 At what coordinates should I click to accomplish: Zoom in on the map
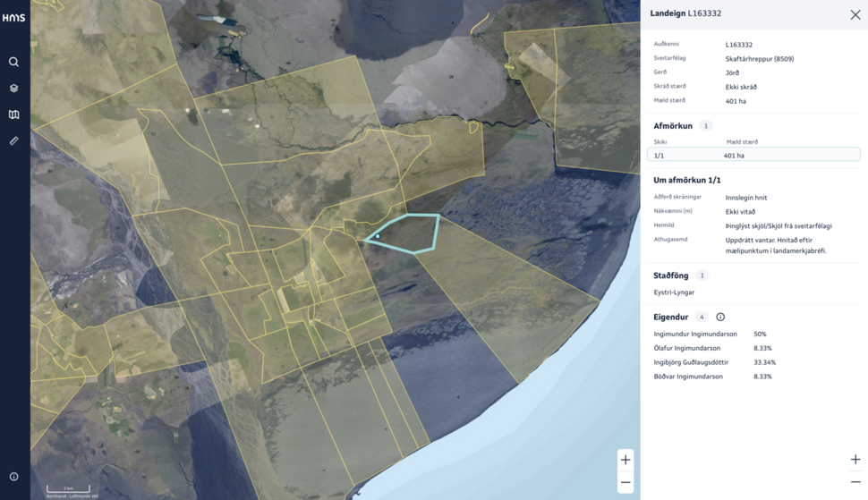tap(625, 460)
